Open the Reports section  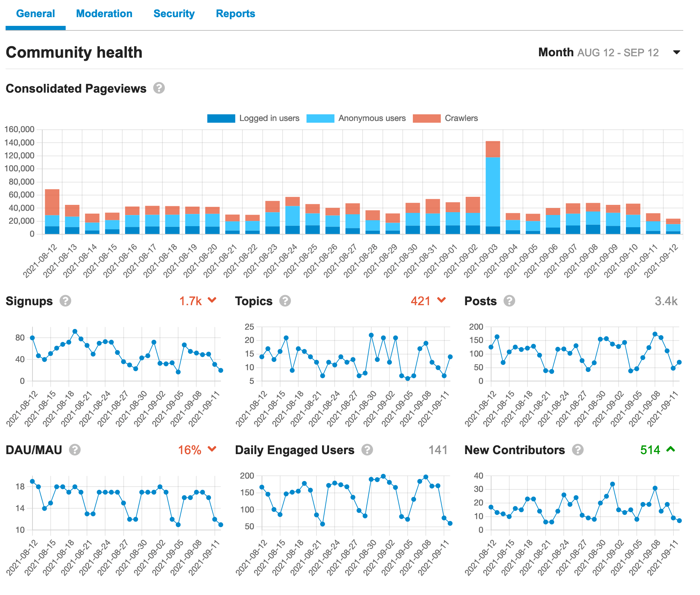(235, 14)
